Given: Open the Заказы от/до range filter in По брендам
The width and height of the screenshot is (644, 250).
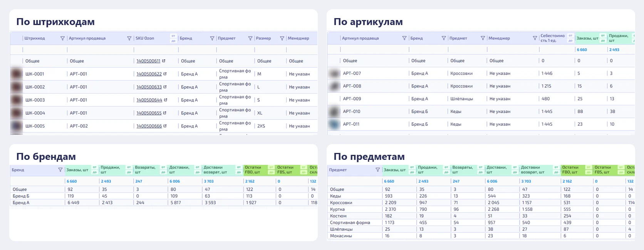Looking at the screenshot, I should click(x=94, y=170).
